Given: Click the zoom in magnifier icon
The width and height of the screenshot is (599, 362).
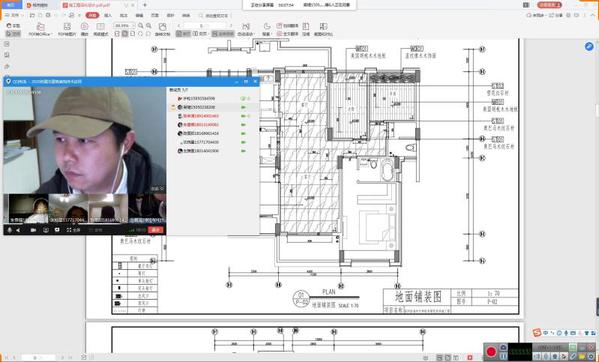Looking at the screenshot, I should coord(141,26).
